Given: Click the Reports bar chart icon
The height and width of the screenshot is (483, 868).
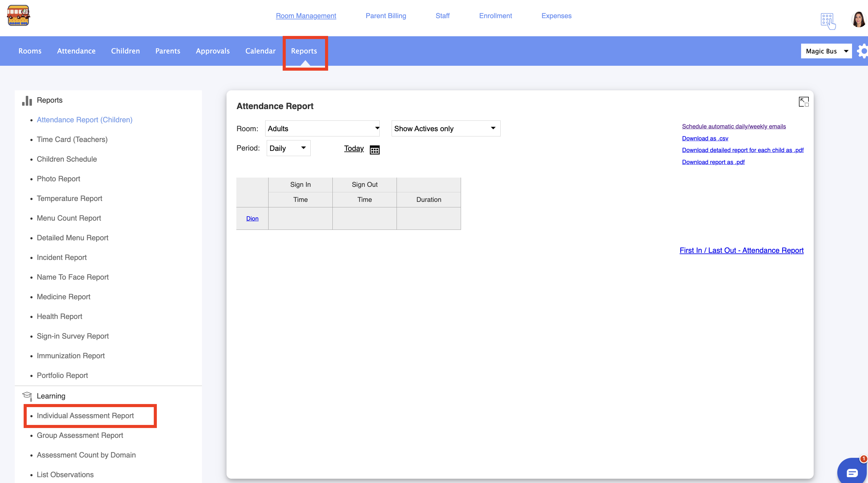Looking at the screenshot, I should pos(27,100).
